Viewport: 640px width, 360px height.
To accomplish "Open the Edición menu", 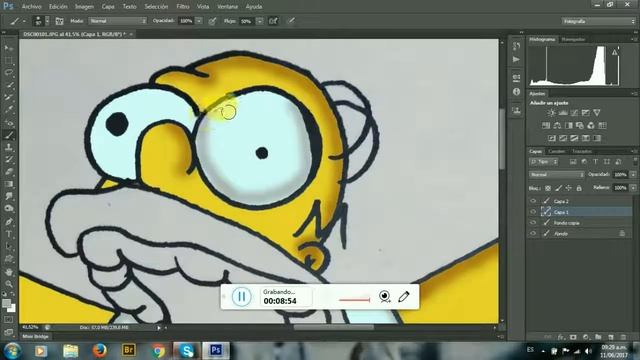I will (x=58, y=7).
